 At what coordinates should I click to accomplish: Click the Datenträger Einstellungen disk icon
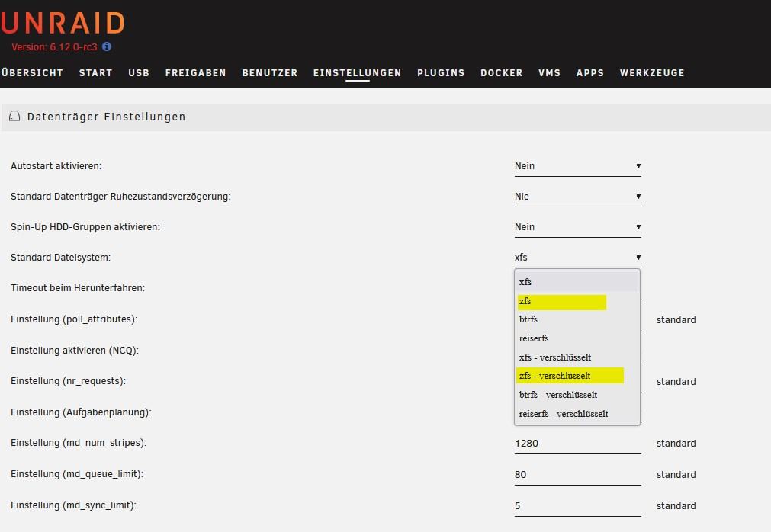14,116
